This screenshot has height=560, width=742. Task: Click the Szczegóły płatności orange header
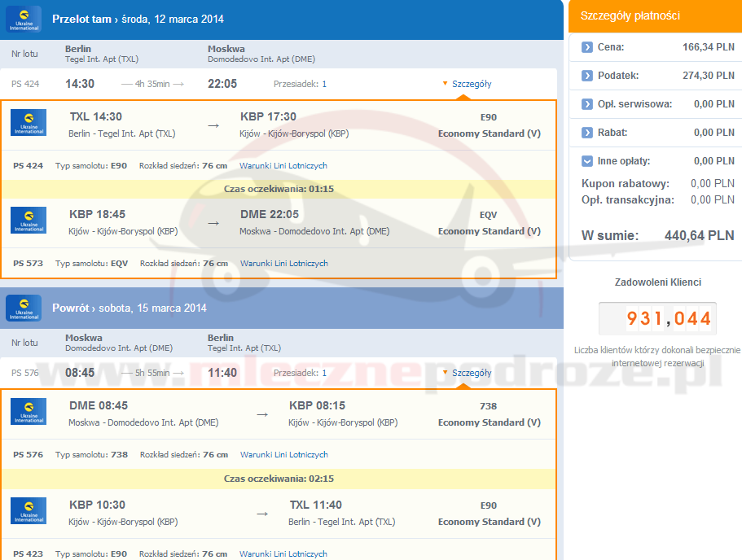655,15
